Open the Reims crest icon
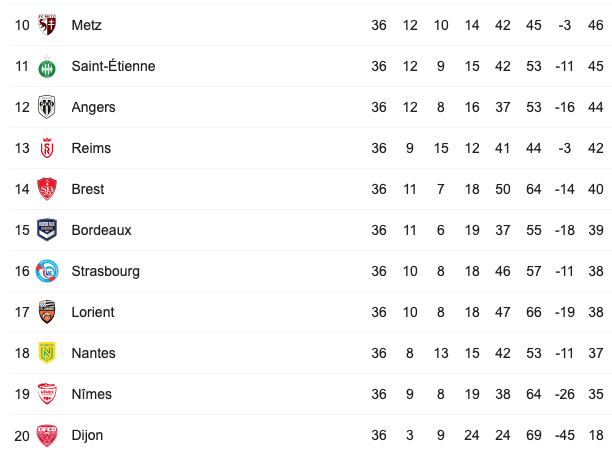 point(47,148)
